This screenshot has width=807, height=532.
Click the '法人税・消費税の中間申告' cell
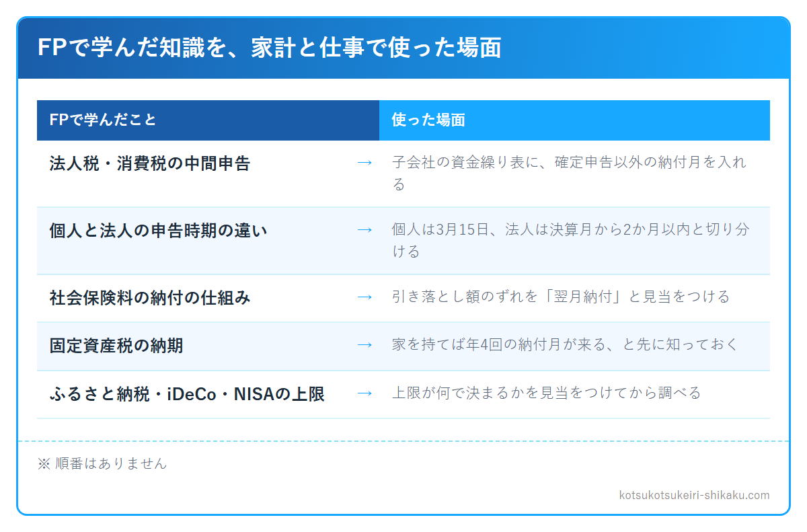point(150,163)
